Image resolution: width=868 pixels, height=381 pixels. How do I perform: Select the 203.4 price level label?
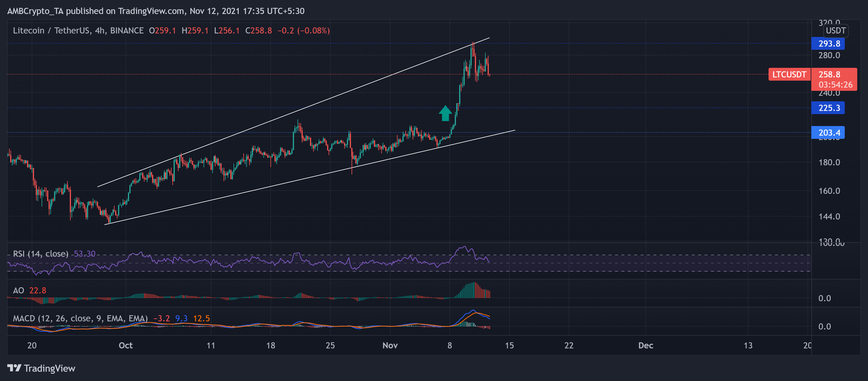(828, 132)
